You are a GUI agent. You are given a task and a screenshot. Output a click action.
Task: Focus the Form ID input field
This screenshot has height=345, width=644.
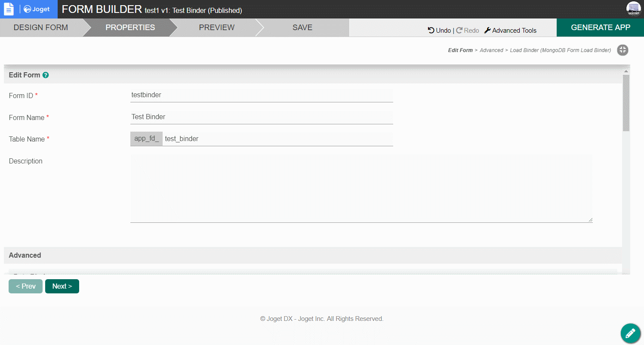click(262, 95)
